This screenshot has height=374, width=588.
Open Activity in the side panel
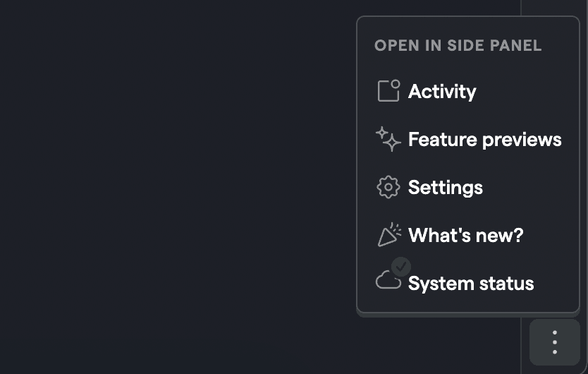pos(468,91)
